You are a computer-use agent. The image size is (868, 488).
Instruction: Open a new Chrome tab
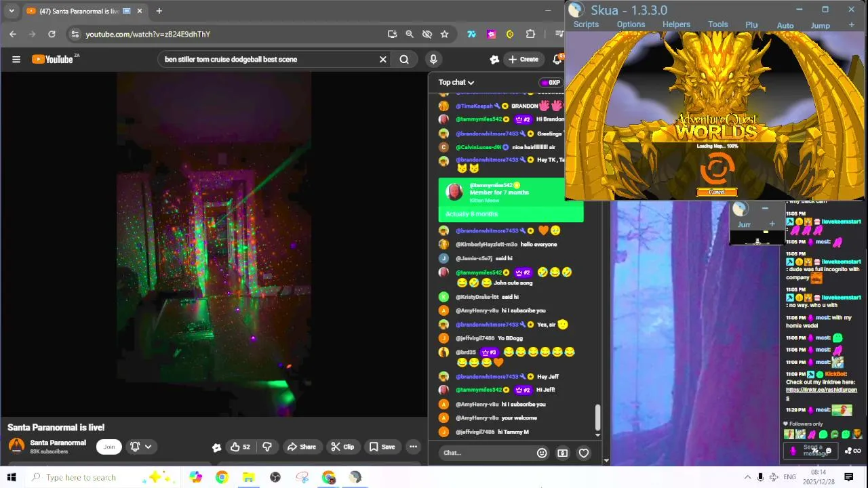point(159,11)
